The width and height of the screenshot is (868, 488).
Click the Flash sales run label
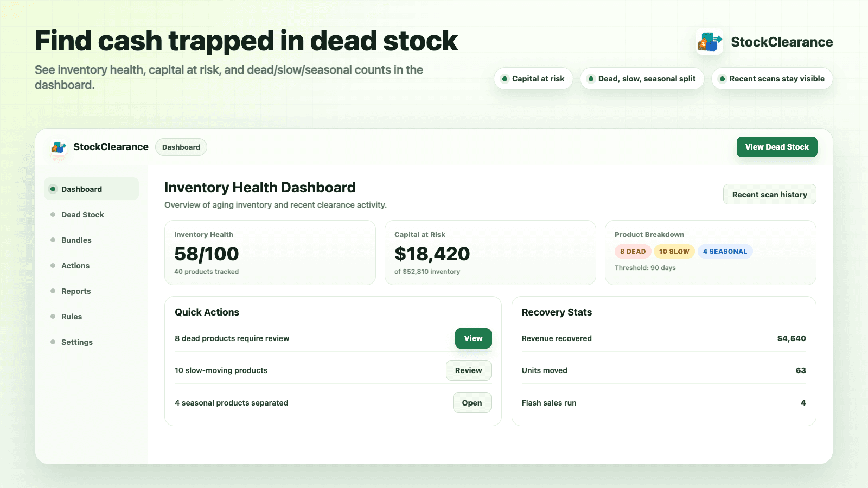tap(549, 403)
